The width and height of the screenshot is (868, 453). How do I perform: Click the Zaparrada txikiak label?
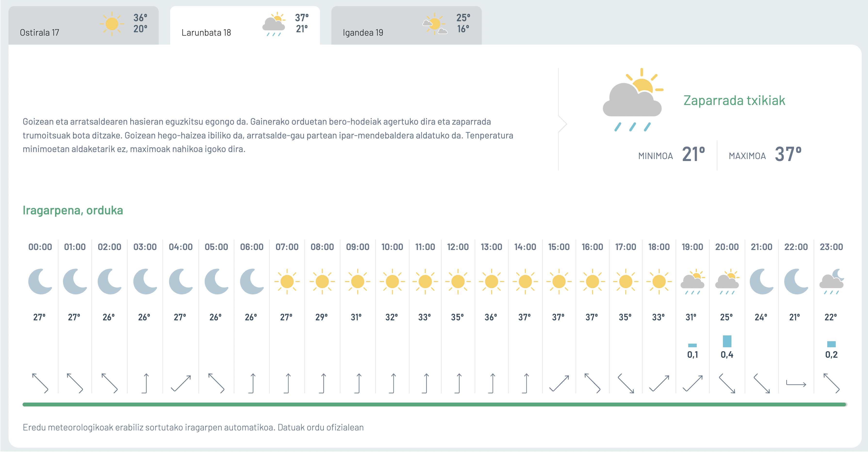(734, 100)
